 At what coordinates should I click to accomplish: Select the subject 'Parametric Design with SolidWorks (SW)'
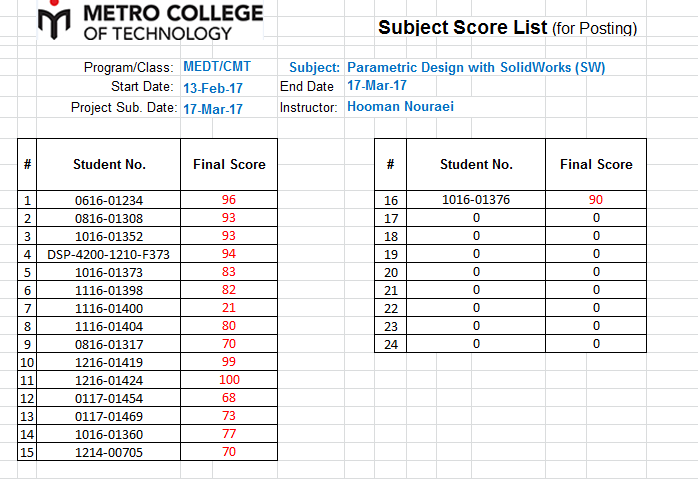tap(476, 67)
